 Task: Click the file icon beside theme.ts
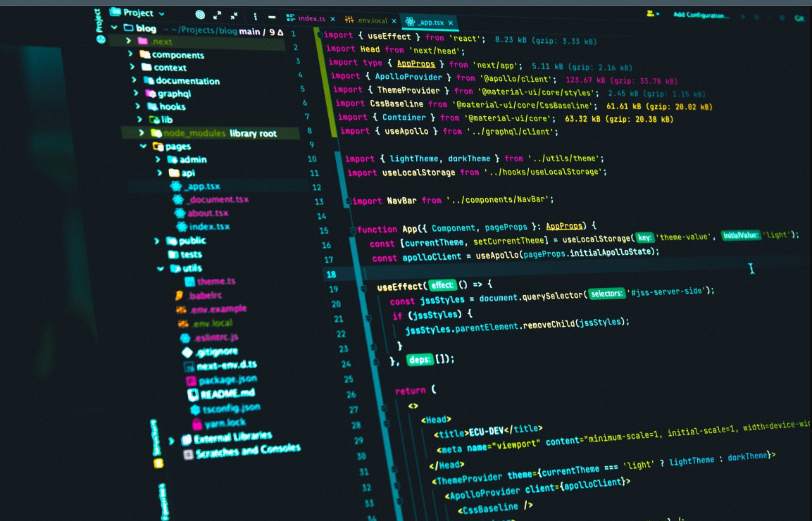tap(189, 281)
